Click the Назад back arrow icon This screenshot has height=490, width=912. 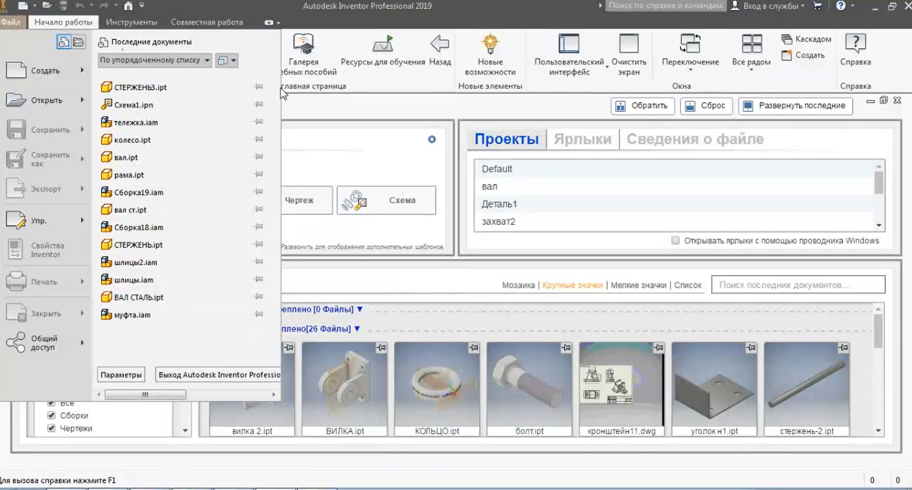440,45
